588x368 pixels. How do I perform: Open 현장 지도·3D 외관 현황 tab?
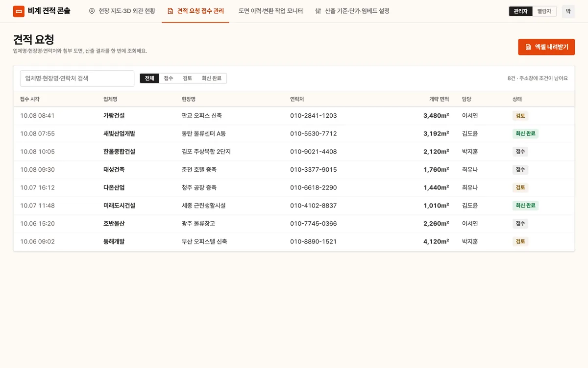pyautogui.click(x=122, y=11)
